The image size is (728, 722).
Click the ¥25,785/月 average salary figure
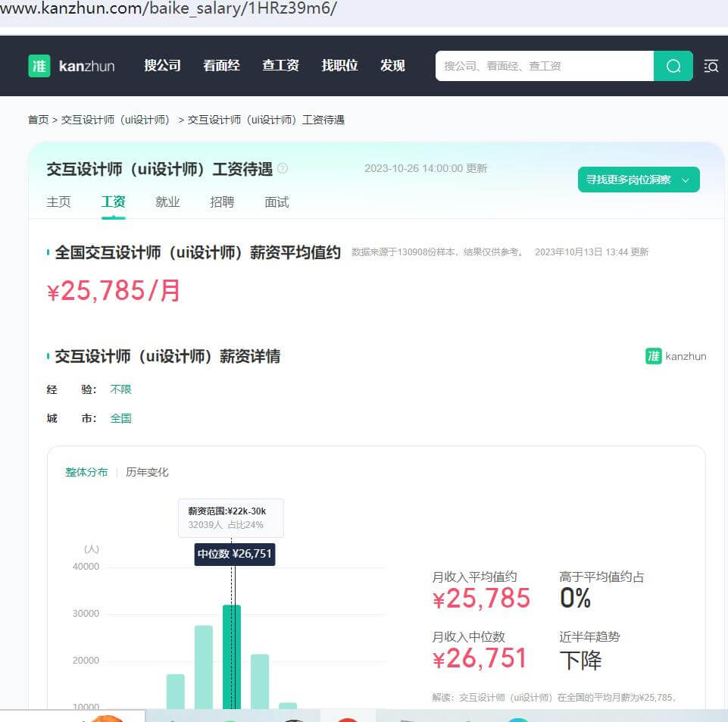click(114, 291)
